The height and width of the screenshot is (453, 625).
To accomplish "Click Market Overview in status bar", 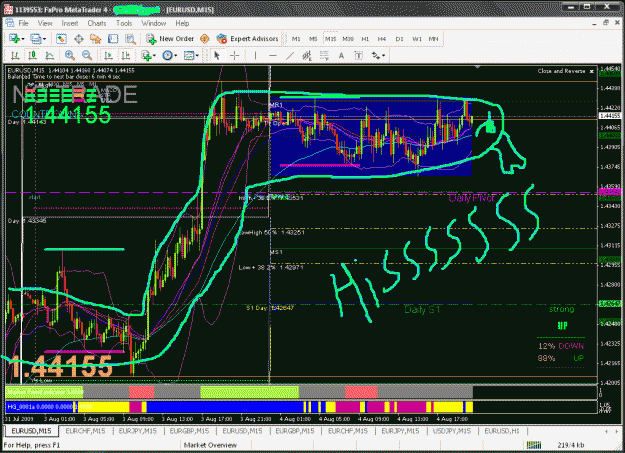I will (210, 445).
